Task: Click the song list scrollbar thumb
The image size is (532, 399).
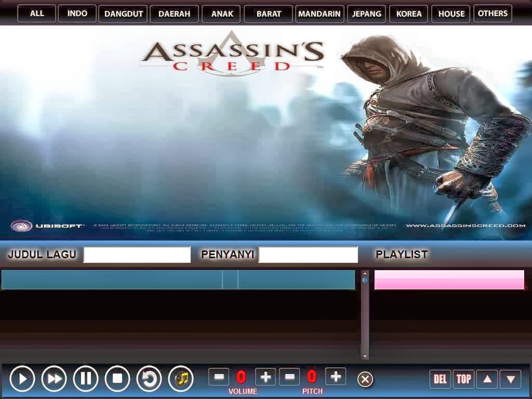Action: [365, 280]
